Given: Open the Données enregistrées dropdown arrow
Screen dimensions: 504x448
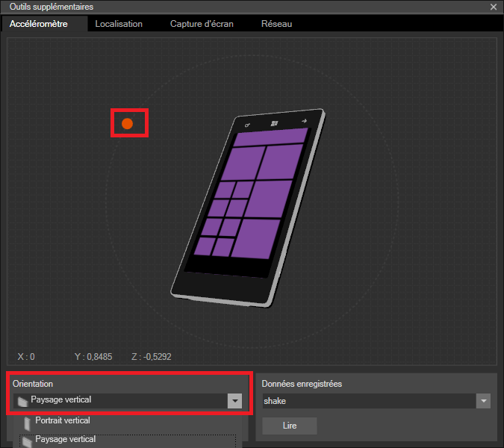Looking at the screenshot, I should click(x=484, y=402).
